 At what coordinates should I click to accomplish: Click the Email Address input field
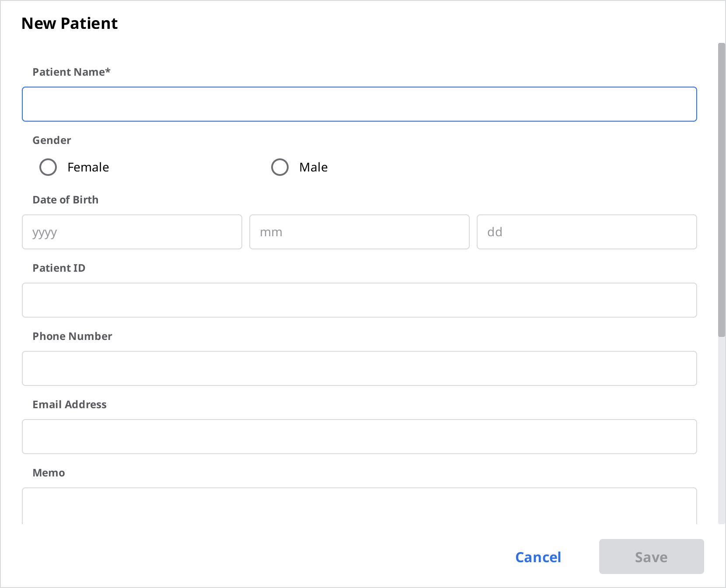(x=359, y=436)
